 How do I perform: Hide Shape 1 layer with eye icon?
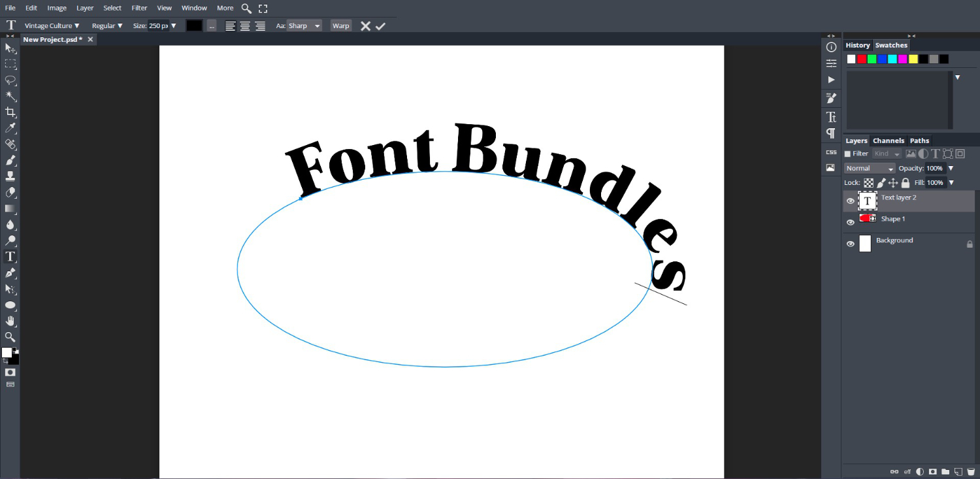pos(850,222)
